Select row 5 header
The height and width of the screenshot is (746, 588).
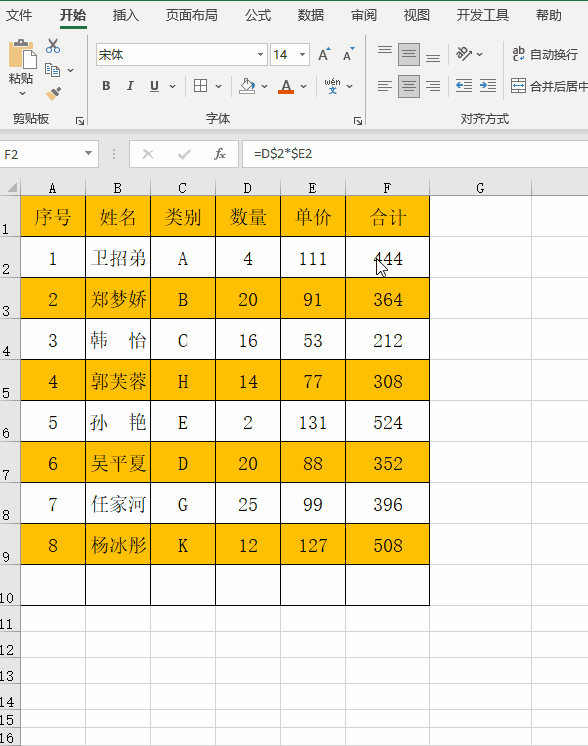(x=10, y=380)
